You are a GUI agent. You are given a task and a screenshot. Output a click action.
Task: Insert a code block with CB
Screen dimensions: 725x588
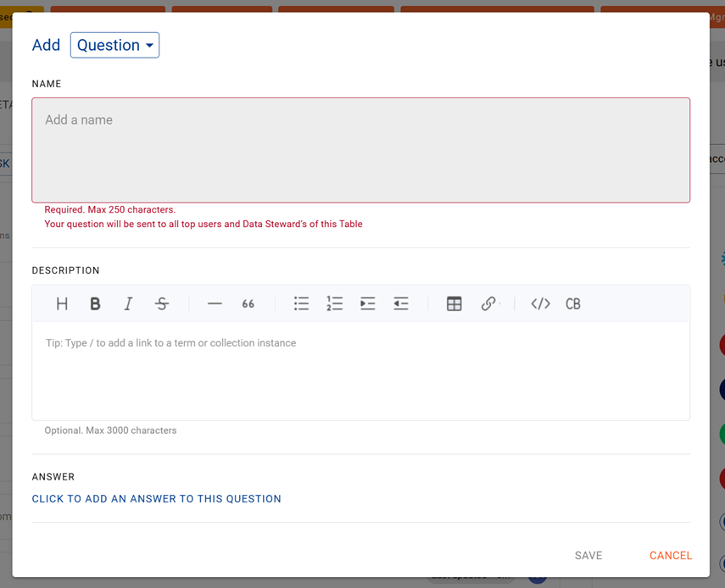coord(573,303)
